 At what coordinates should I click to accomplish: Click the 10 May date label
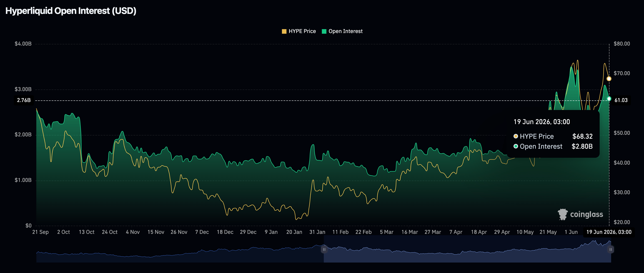525,232
